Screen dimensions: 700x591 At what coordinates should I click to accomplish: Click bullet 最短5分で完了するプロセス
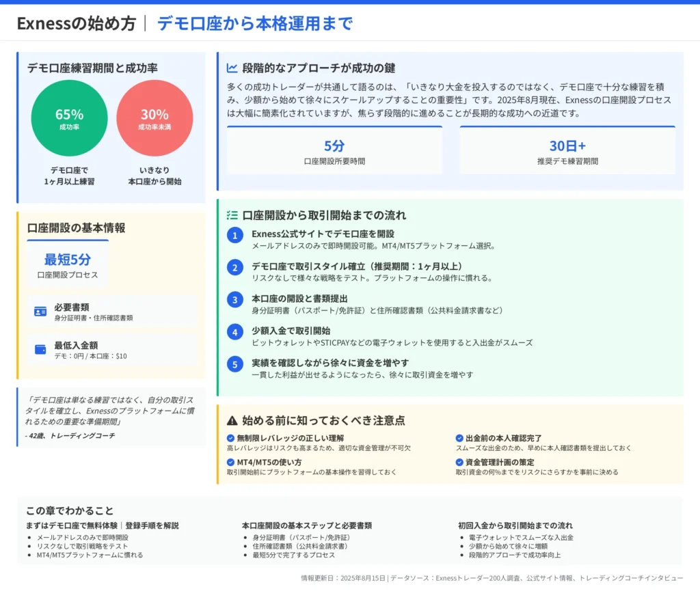(x=293, y=555)
